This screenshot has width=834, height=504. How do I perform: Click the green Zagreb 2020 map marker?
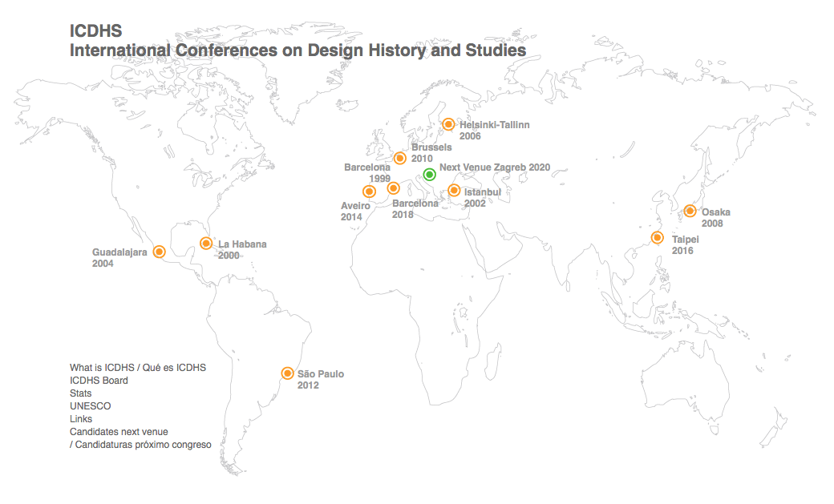coord(429,175)
